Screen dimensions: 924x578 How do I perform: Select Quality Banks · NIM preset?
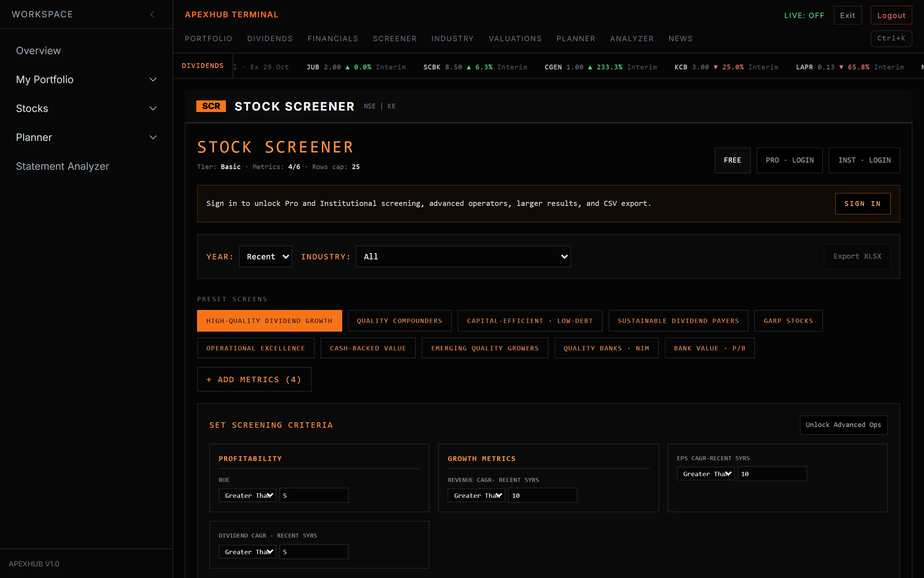pyautogui.click(x=606, y=348)
